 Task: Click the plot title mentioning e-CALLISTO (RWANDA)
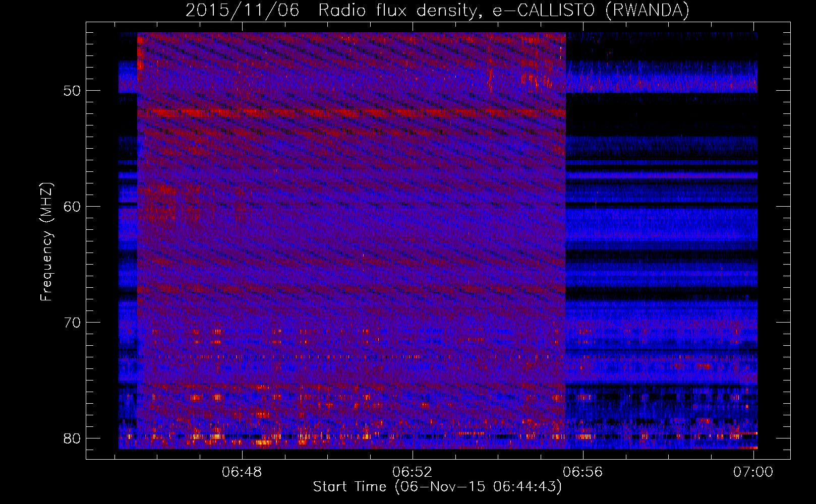click(x=437, y=10)
